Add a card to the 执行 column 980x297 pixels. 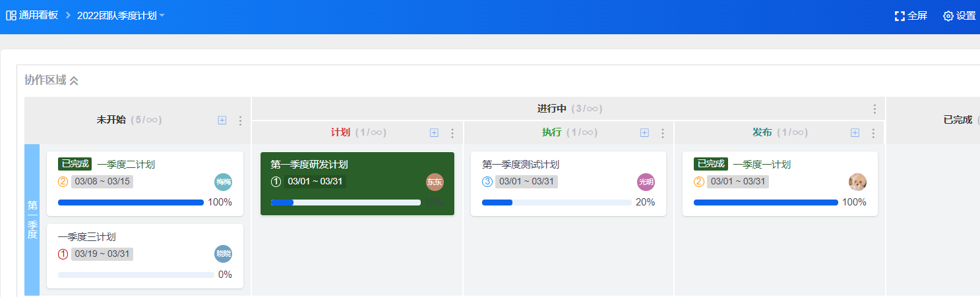pyautogui.click(x=644, y=132)
